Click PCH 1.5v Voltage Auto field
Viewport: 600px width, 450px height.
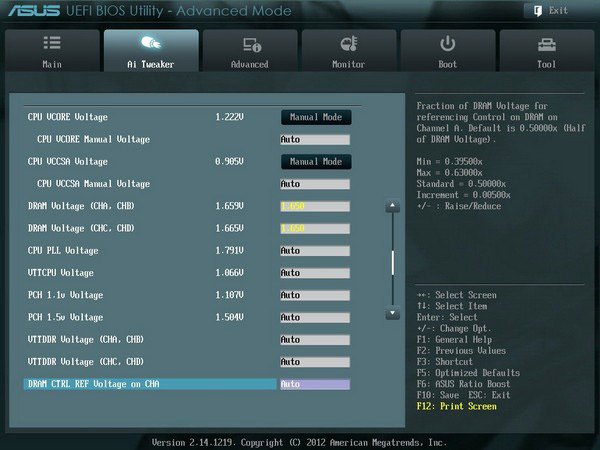pyautogui.click(x=315, y=317)
